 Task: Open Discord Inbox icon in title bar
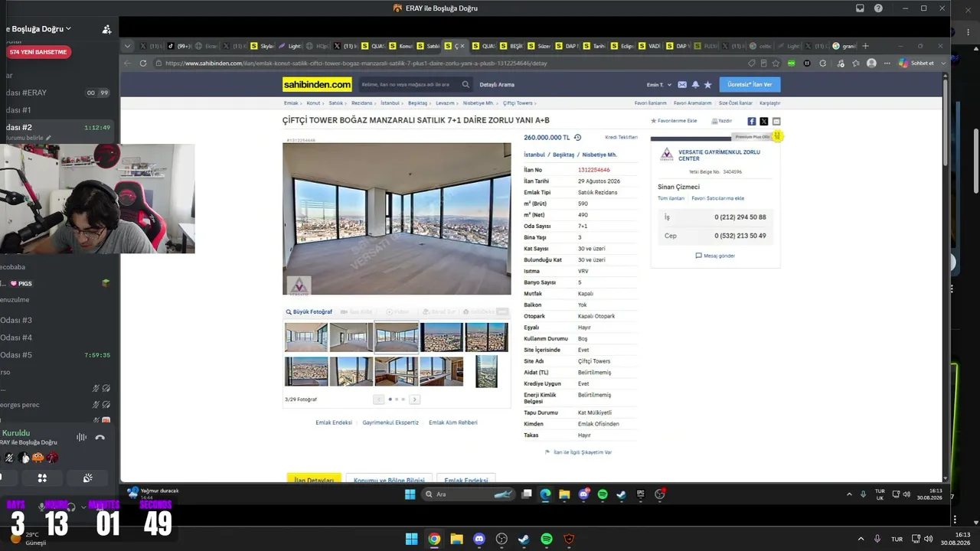(x=860, y=8)
